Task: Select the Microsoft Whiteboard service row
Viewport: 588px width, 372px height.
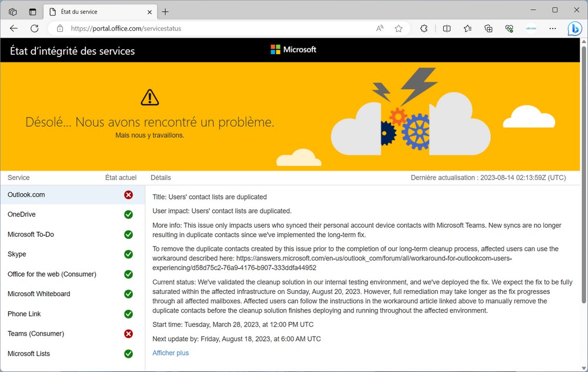Action: [x=72, y=294]
